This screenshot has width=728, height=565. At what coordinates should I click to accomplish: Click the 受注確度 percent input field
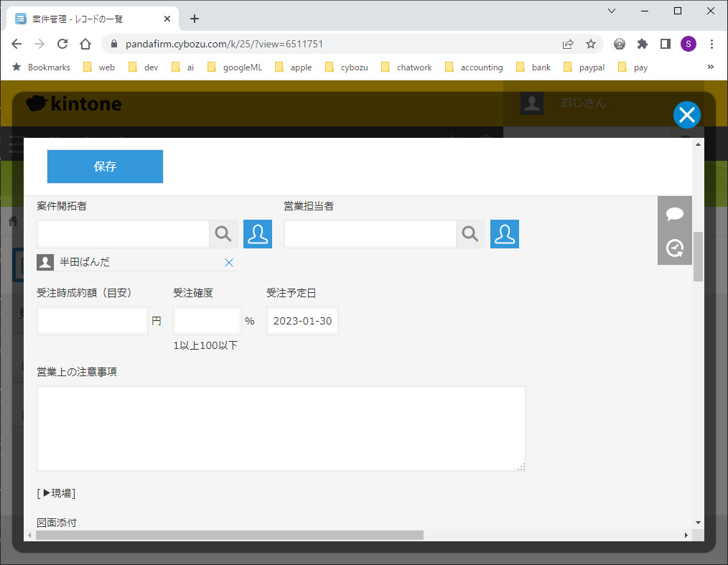click(207, 321)
